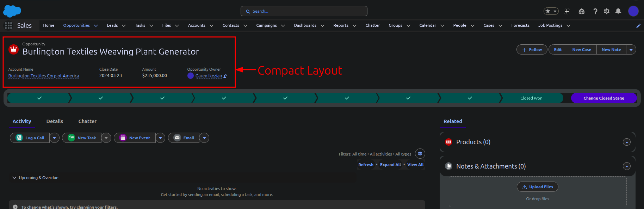The width and height of the screenshot is (644, 209).
Task: Open the Setup gear icon
Action: pyautogui.click(x=607, y=11)
